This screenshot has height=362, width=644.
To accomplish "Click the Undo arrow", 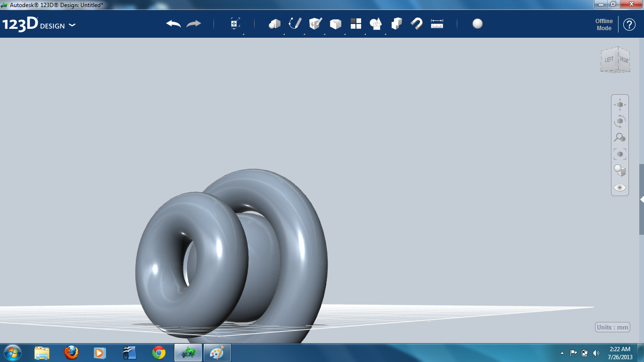I will 173,23.
